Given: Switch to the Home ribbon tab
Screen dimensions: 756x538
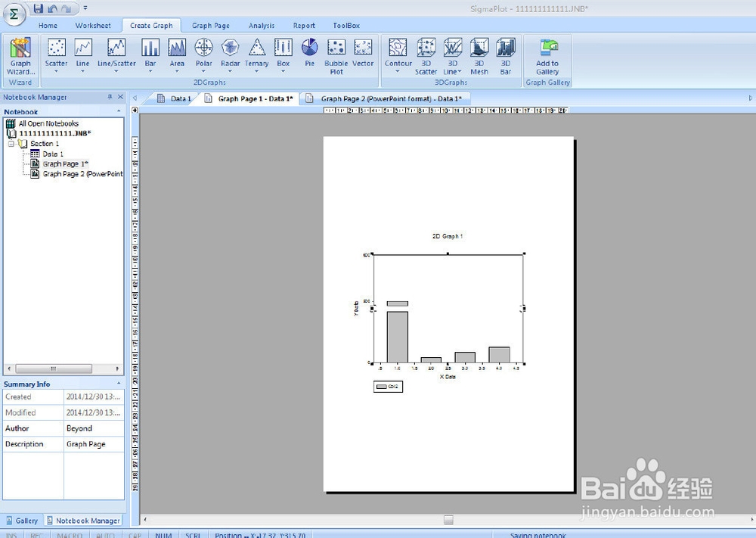Looking at the screenshot, I should [48, 26].
